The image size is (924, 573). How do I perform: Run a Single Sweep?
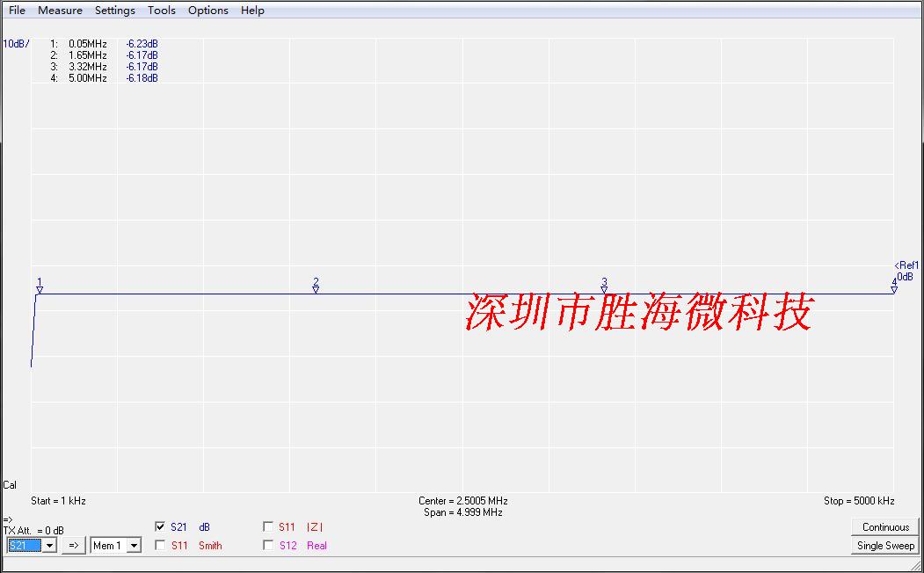click(x=885, y=546)
